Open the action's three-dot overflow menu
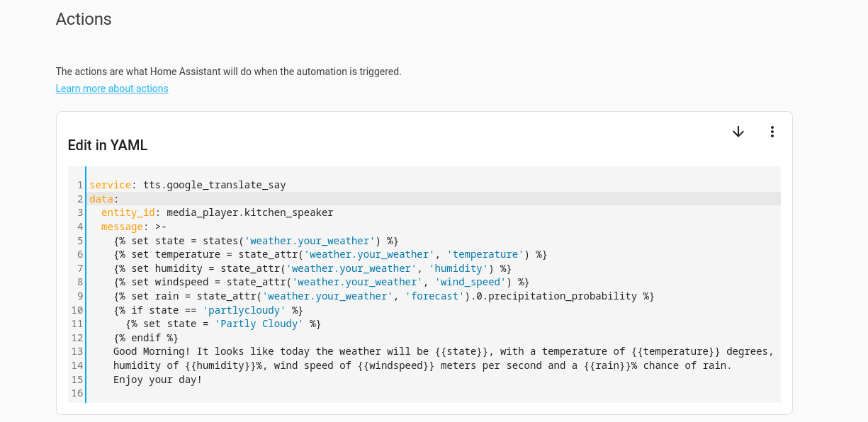Image resolution: width=868 pixels, height=422 pixels. [772, 132]
